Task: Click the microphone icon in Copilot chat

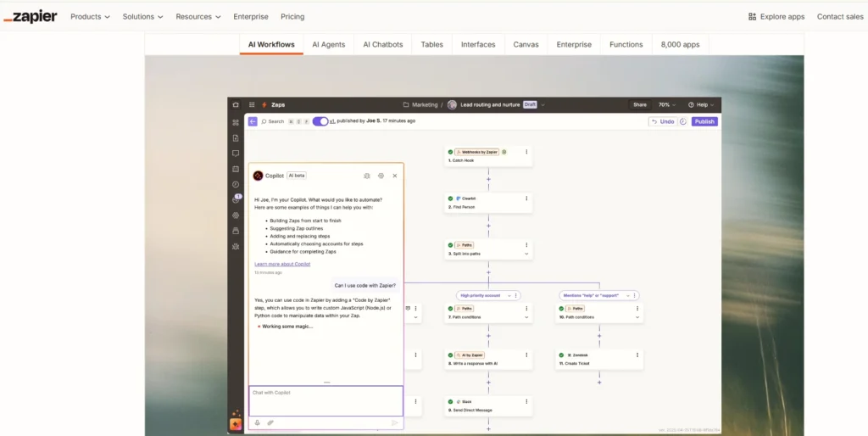Action: click(x=258, y=422)
